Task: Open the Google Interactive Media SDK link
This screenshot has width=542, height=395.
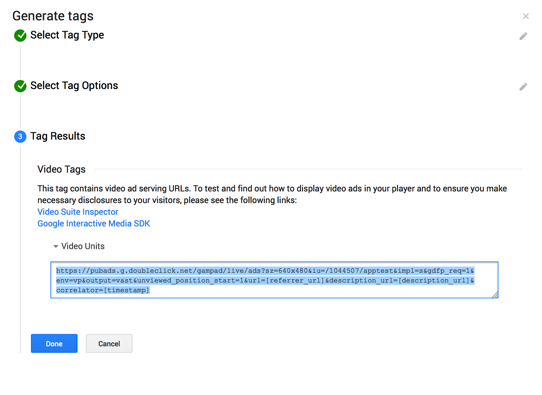Action: pos(94,224)
